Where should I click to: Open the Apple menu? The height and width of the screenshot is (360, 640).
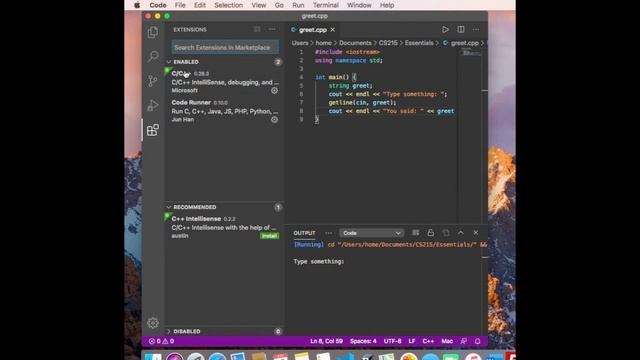click(x=137, y=5)
